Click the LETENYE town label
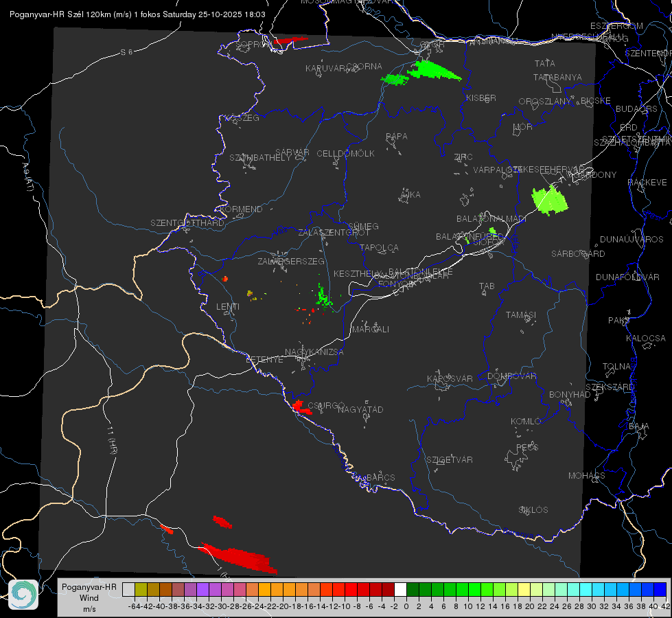 264,359
